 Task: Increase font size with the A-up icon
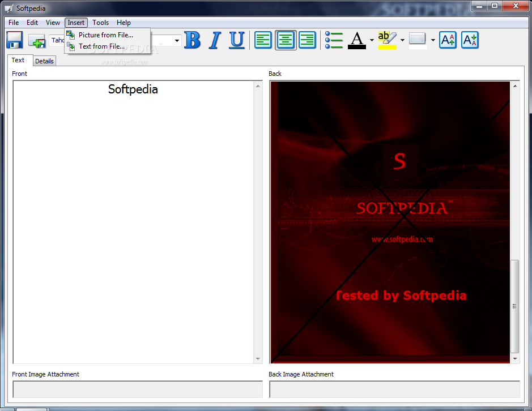click(448, 40)
